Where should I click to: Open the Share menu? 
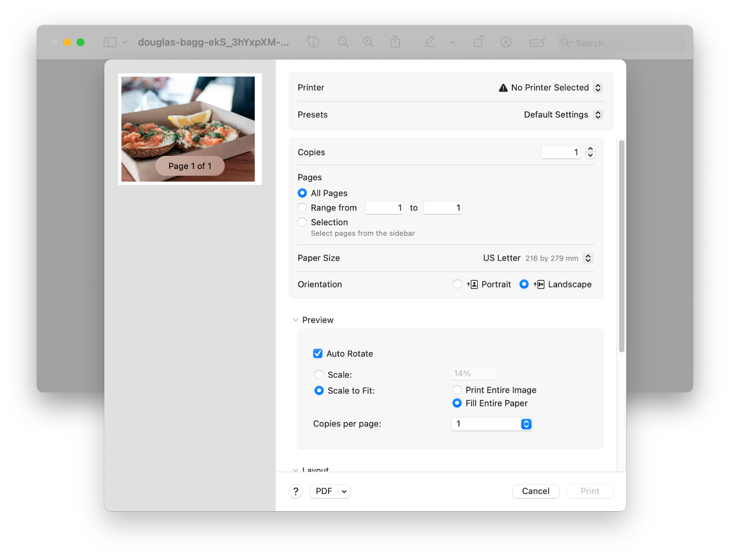click(395, 42)
